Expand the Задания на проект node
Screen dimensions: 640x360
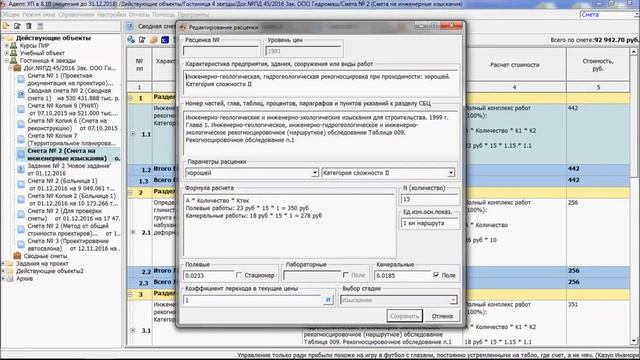click(x=3, y=264)
